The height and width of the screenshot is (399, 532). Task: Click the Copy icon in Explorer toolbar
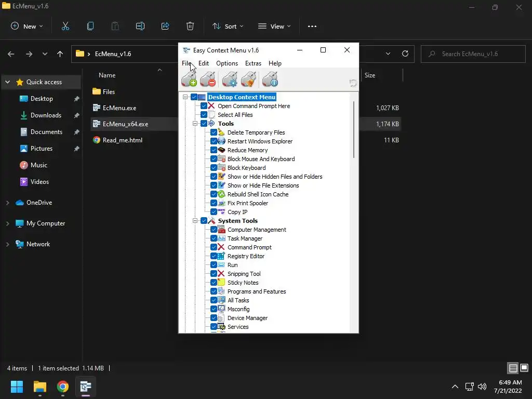90,26
